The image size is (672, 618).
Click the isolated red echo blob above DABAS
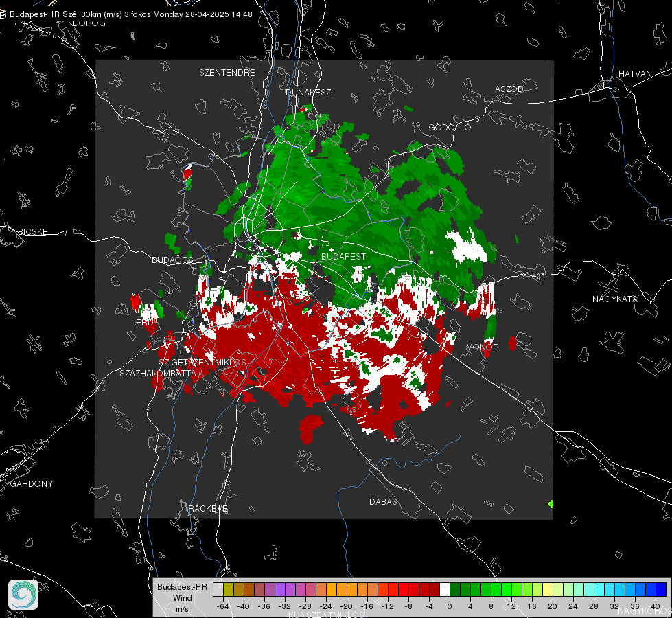coord(310,429)
